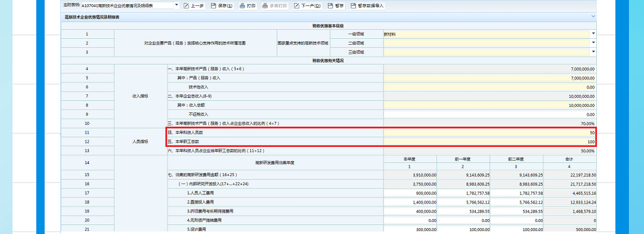Image resolution: width=644 pixels, height=234 pixels.
Task: Click 无形资产摊销费用 本年度 cell 0.00
Action: (x=410, y=220)
